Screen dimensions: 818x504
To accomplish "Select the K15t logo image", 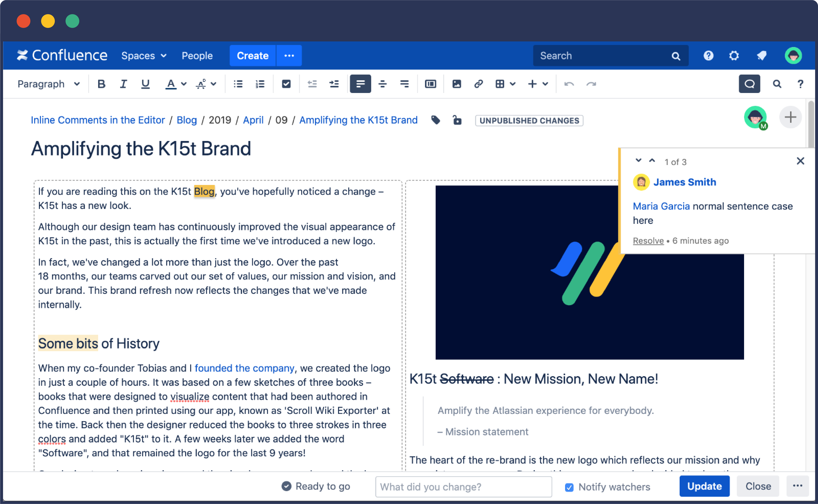I will tap(589, 272).
